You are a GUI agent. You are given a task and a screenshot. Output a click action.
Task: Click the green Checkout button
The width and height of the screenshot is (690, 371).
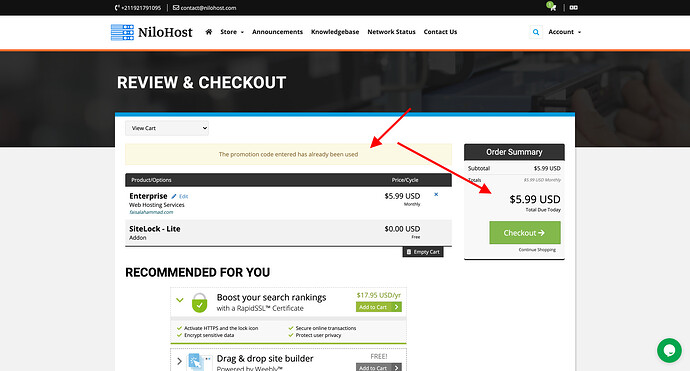point(525,232)
